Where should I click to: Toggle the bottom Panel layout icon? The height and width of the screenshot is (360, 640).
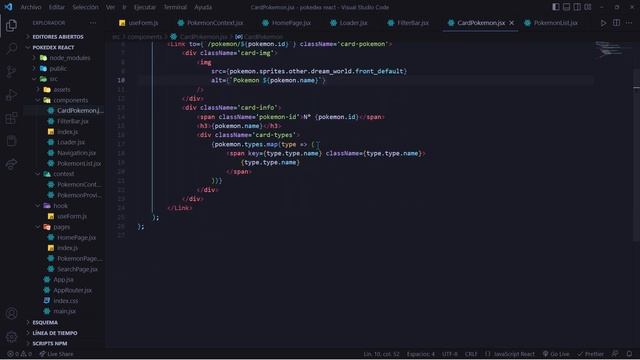(567, 7)
